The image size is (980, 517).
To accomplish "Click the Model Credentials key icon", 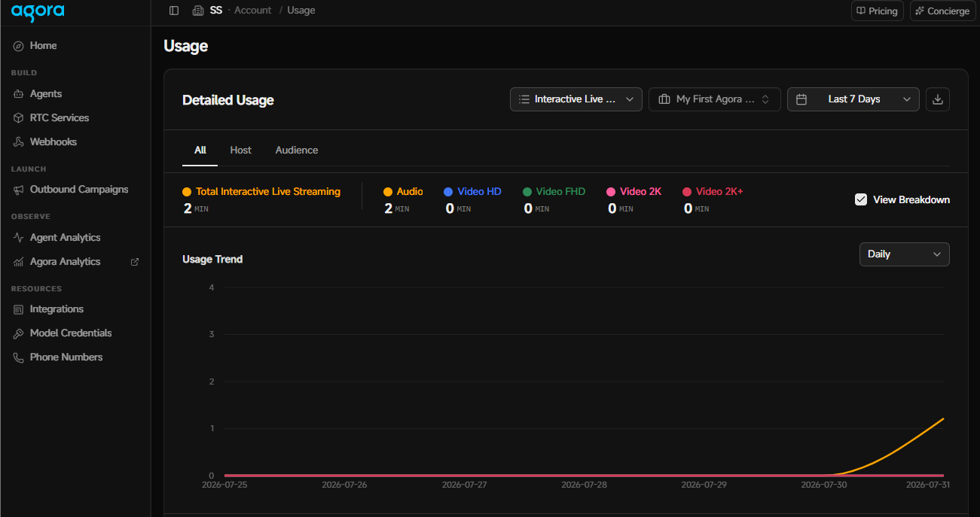I will [19, 333].
